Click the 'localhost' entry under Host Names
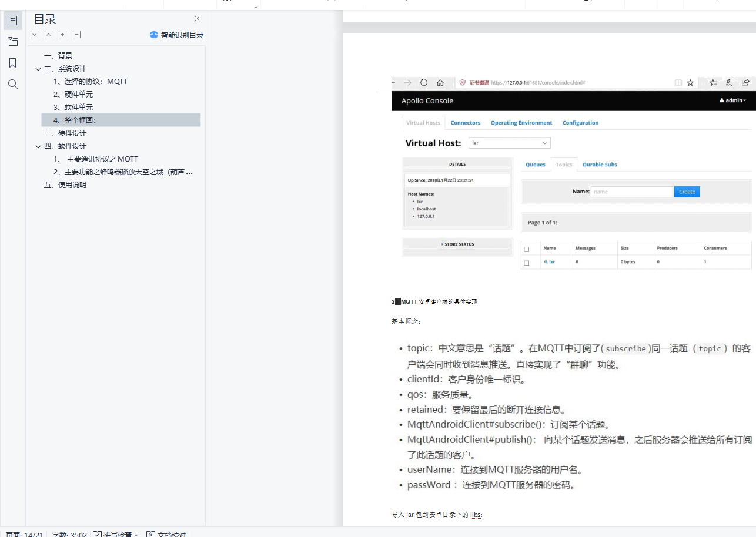The height and width of the screenshot is (537, 756). pyautogui.click(x=427, y=209)
